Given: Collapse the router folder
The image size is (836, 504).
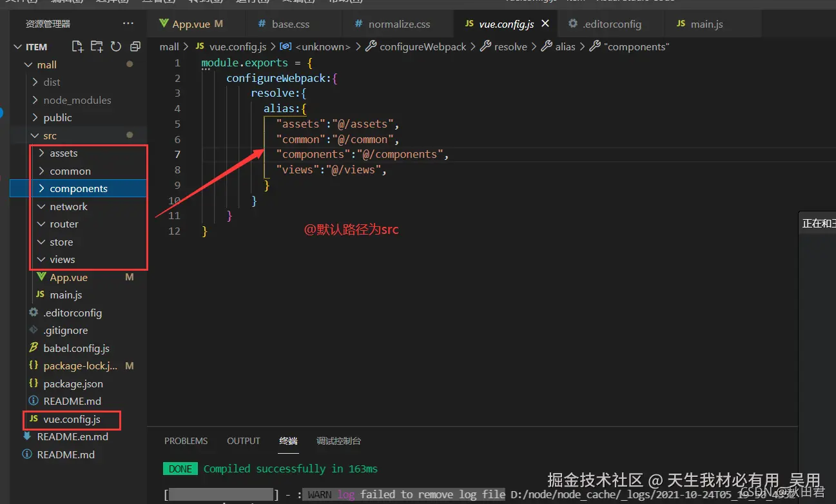Looking at the screenshot, I should (64, 224).
